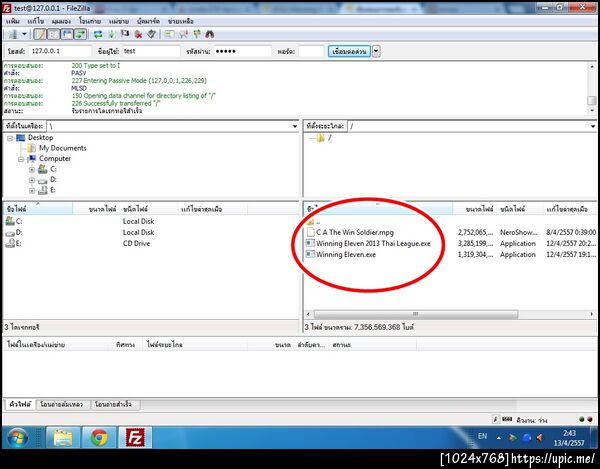
Task: Click the Quickconnect button
Action: pyautogui.click(x=349, y=51)
